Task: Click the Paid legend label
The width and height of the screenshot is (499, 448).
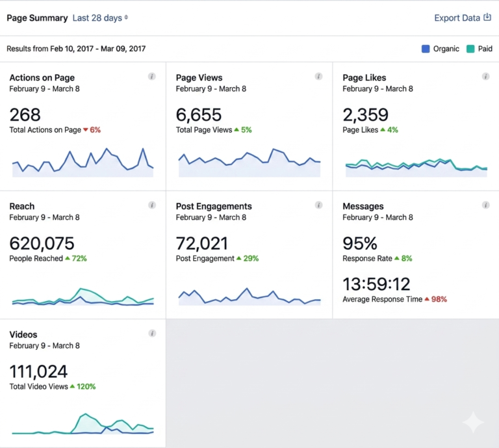Action: pos(485,49)
